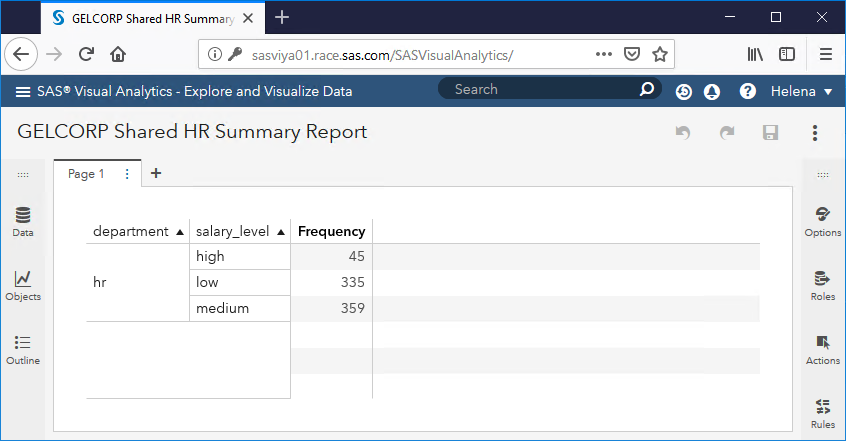Open the SAS applications hamburger menu
The width and height of the screenshot is (846, 441).
coord(22,91)
